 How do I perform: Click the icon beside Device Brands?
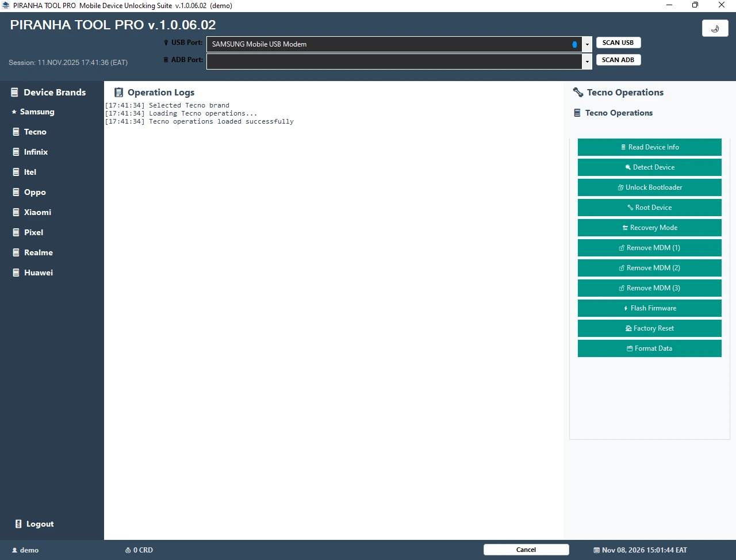15,92
